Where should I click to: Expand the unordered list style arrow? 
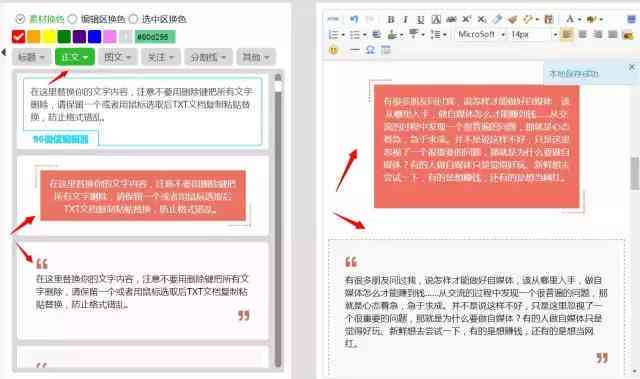(364, 35)
